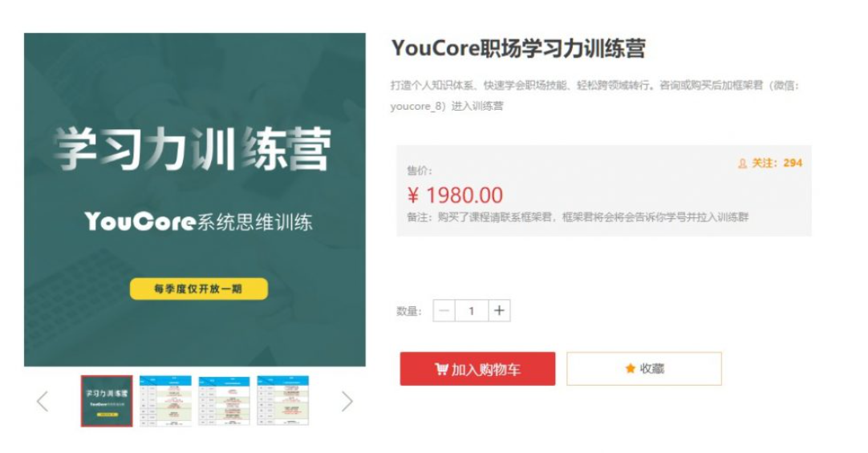Viewport: 868px width, 453px height.
Task: Increase quantity with plus button
Action: tap(499, 311)
